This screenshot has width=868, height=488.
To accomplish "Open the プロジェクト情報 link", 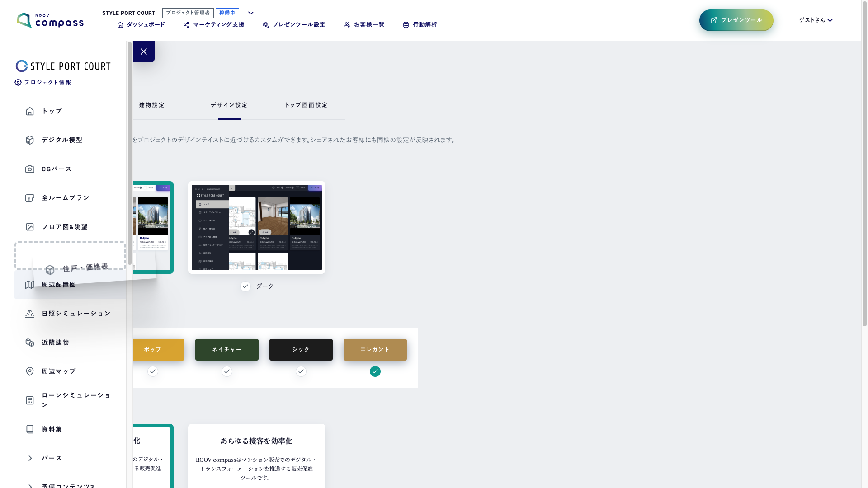I will [x=48, y=82].
